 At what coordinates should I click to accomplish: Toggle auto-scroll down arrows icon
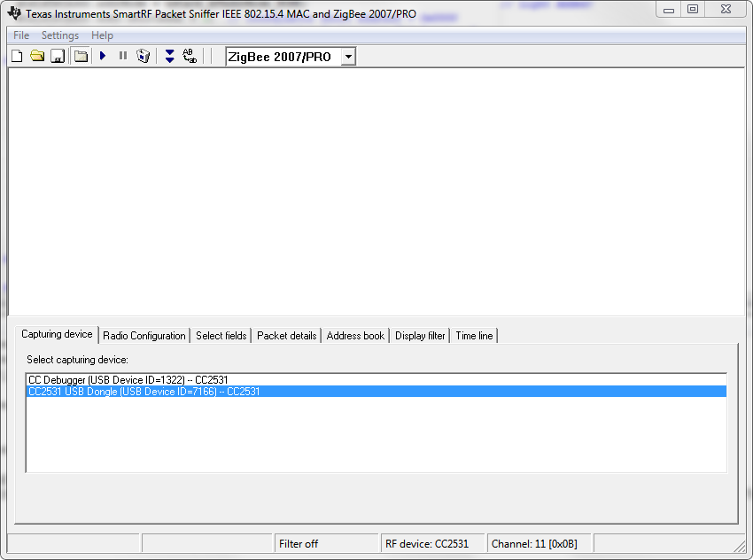[x=169, y=56]
